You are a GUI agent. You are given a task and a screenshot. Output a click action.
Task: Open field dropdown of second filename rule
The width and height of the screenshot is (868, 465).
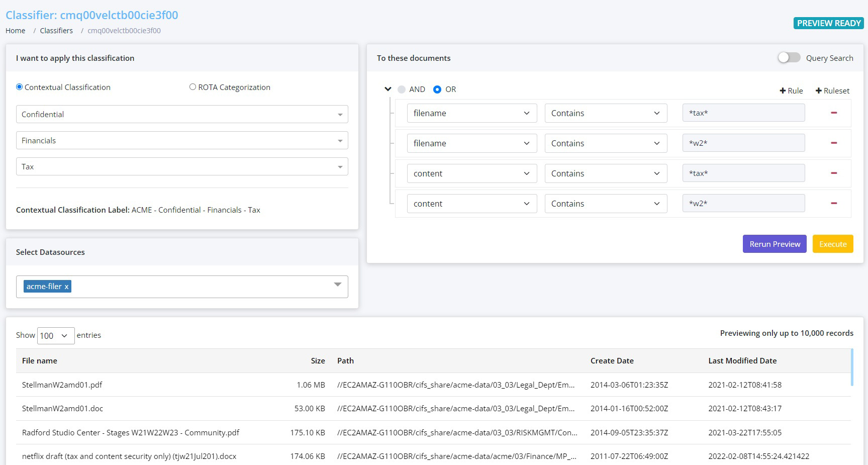472,143
